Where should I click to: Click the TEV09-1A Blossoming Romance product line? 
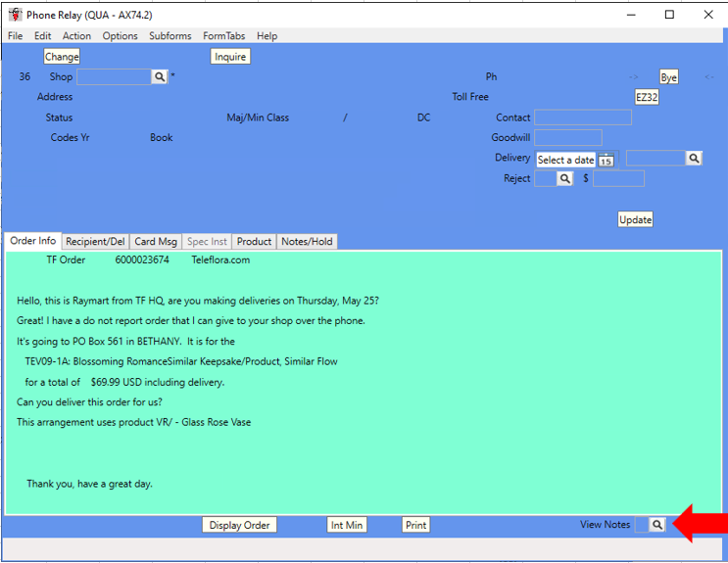pyautogui.click(x=181, y=361)
